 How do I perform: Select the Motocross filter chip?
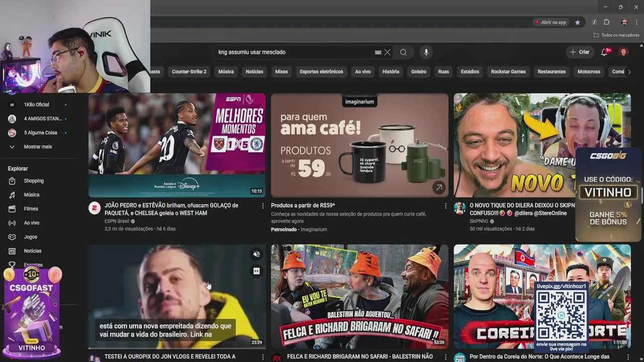click(589, 72)
